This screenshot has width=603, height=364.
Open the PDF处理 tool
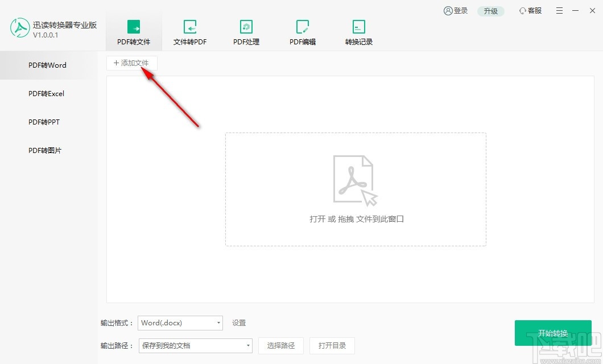pos(246,27)
